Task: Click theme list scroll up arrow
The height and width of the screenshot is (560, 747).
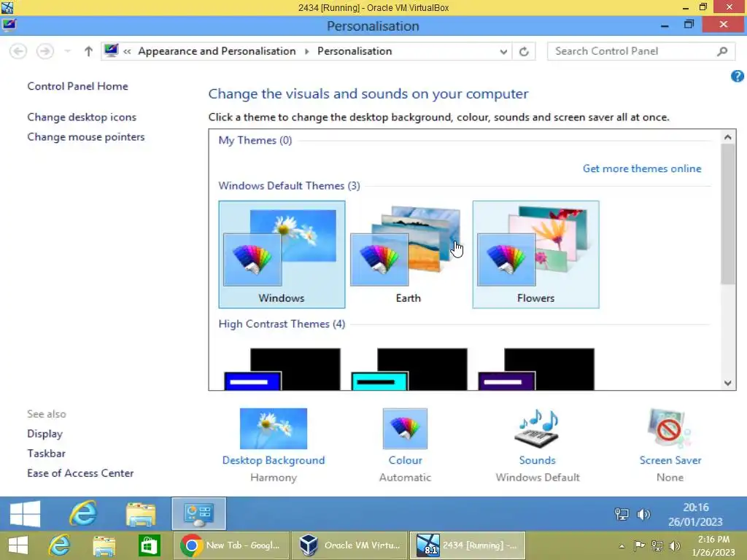Action: click(727, 137)
